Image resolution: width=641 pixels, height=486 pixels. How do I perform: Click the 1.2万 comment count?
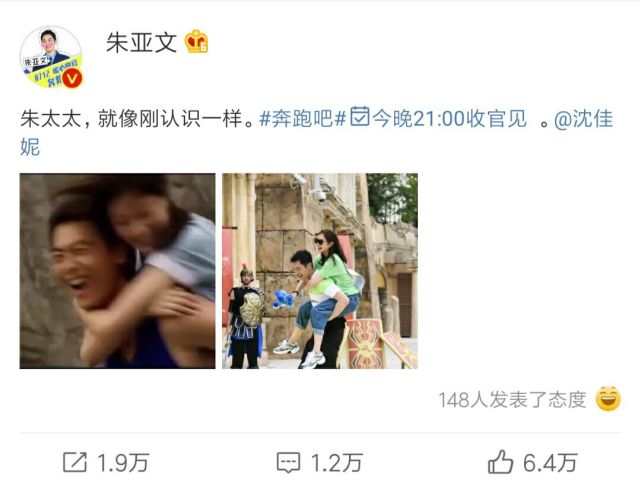(x=337, y=463)
